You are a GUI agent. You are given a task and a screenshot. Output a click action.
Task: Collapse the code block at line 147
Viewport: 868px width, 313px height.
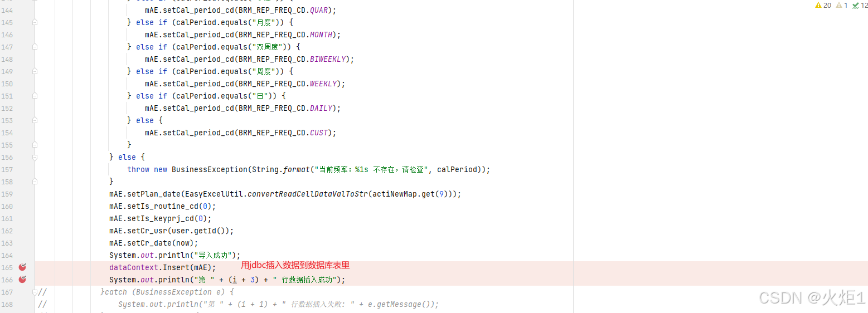click(35, 47)
